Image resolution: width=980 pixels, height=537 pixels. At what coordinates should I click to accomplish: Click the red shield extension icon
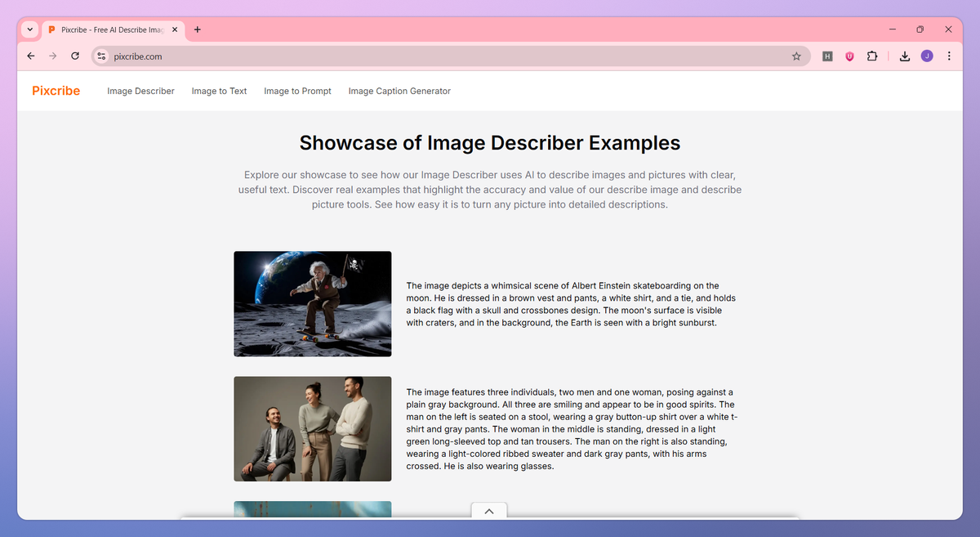849,56
